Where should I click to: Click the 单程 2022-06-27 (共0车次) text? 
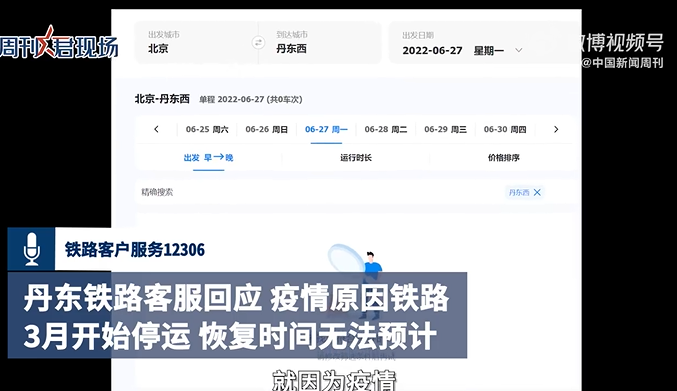coord(250,99)
